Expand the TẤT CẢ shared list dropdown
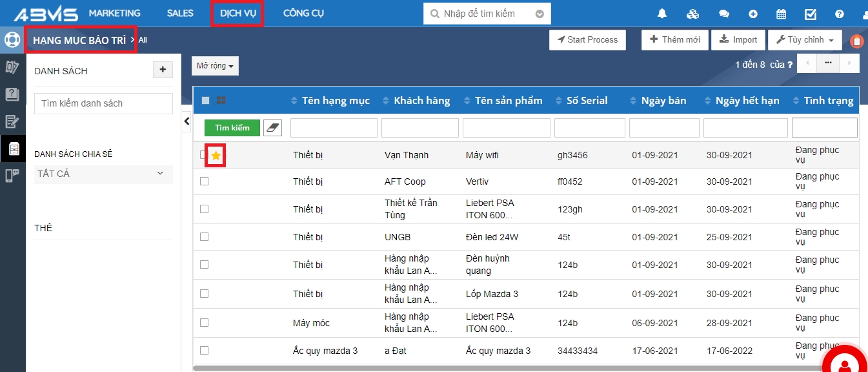Viewport: 868px width, 372px height. click(x=103, y=174)
